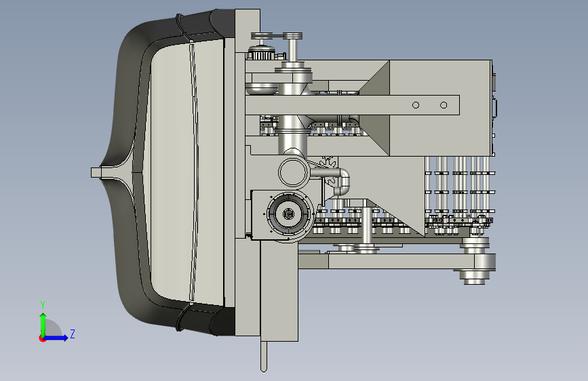Select the circular motor flange with the hex center
The height and width of the screenshot is (381, 588).
click(288, 214)
